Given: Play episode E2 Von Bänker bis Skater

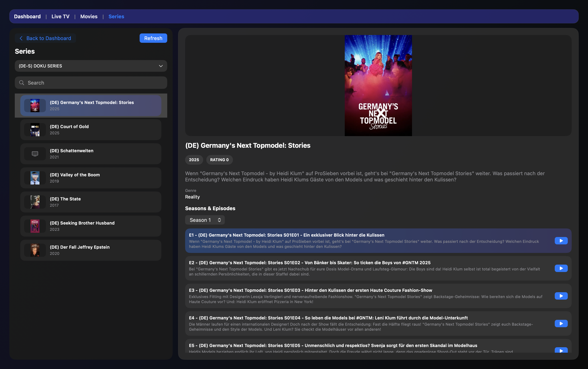Looking at the screenshot, I should coord(561,268).
